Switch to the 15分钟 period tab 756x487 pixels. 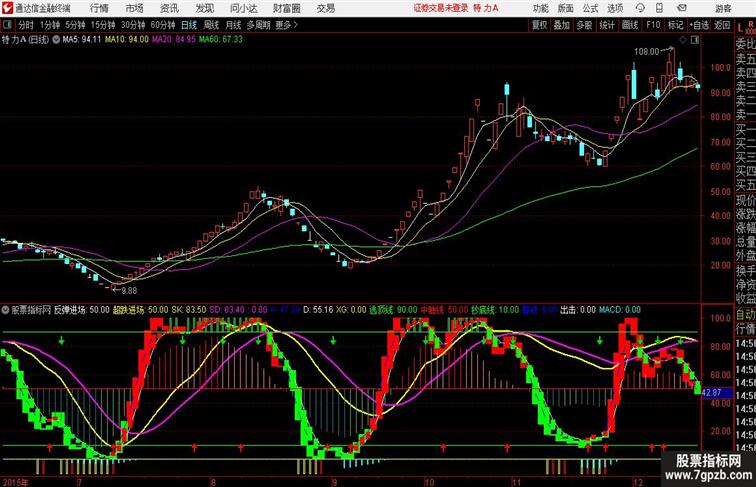pos(103,25)
